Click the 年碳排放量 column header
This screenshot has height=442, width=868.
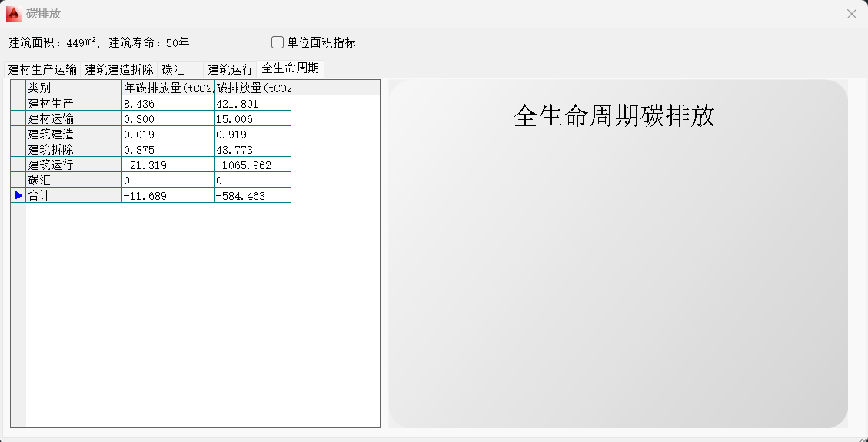pyautogui.click(x=168, y=88)
